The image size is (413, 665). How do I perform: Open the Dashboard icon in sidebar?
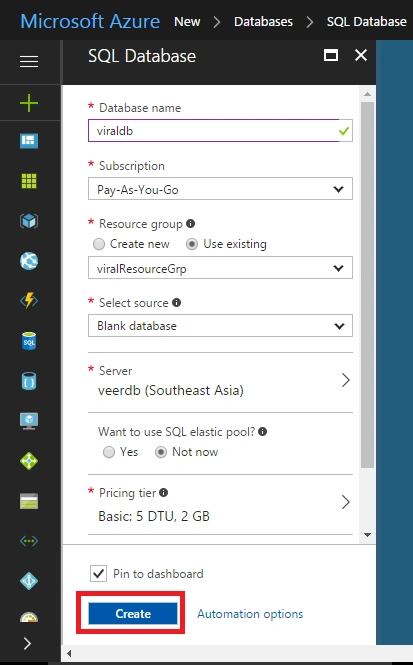tap(29, 141)
